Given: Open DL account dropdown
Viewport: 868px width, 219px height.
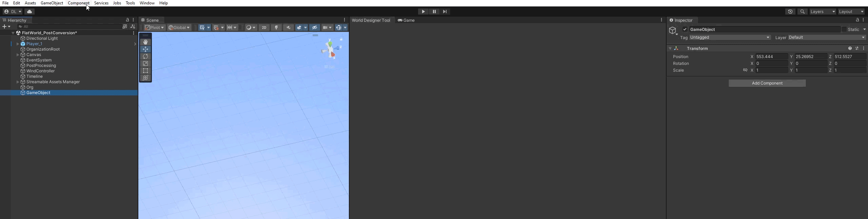Looking at the screenshot, I should point(13,12).
